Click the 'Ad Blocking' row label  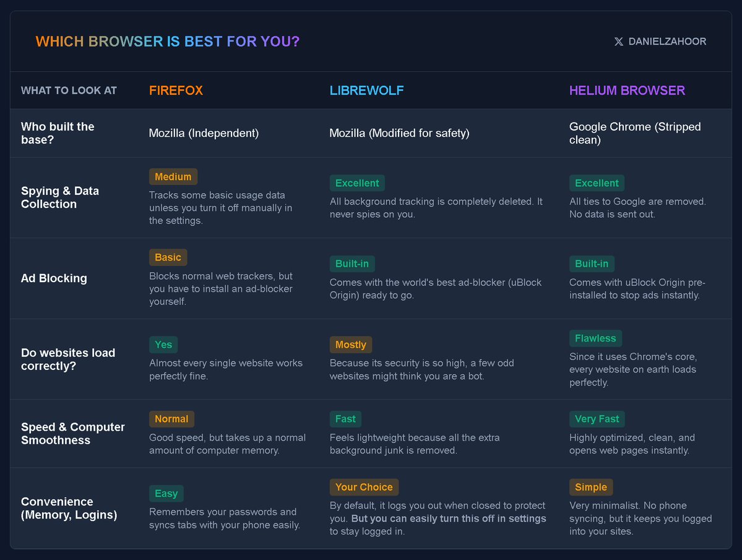tap(54, 278)
